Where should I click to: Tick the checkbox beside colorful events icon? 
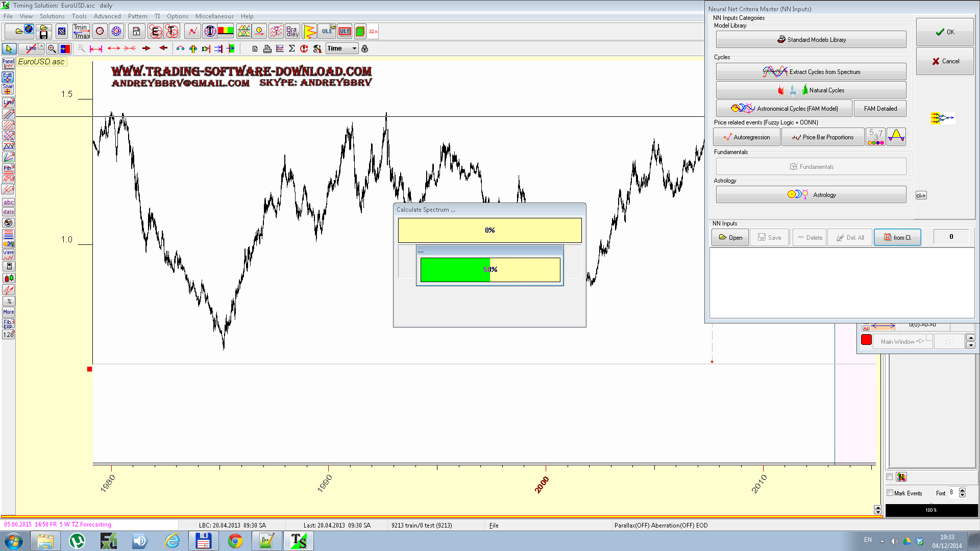tap(890, 477)
